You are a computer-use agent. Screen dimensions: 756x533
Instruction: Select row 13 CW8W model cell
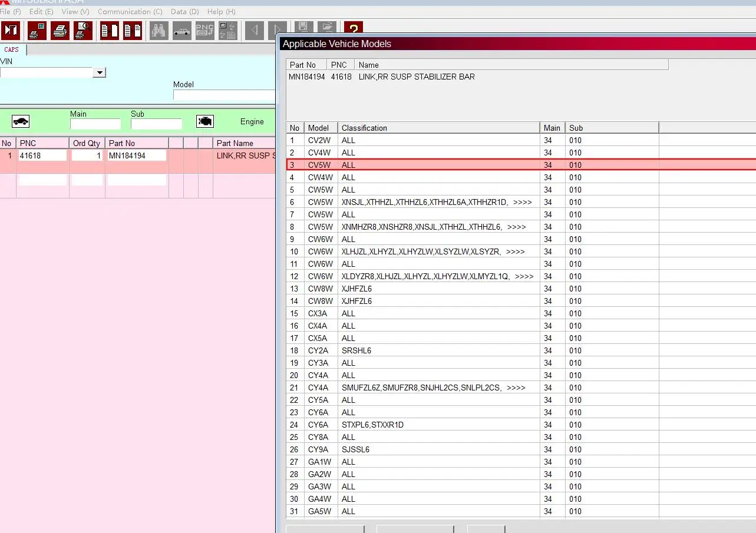coord(321,289)
